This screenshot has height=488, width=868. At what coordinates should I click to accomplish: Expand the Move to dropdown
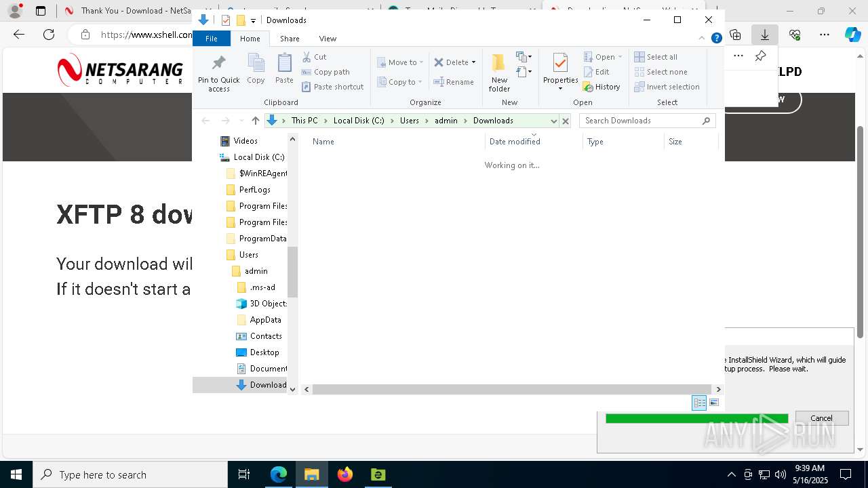421,62
